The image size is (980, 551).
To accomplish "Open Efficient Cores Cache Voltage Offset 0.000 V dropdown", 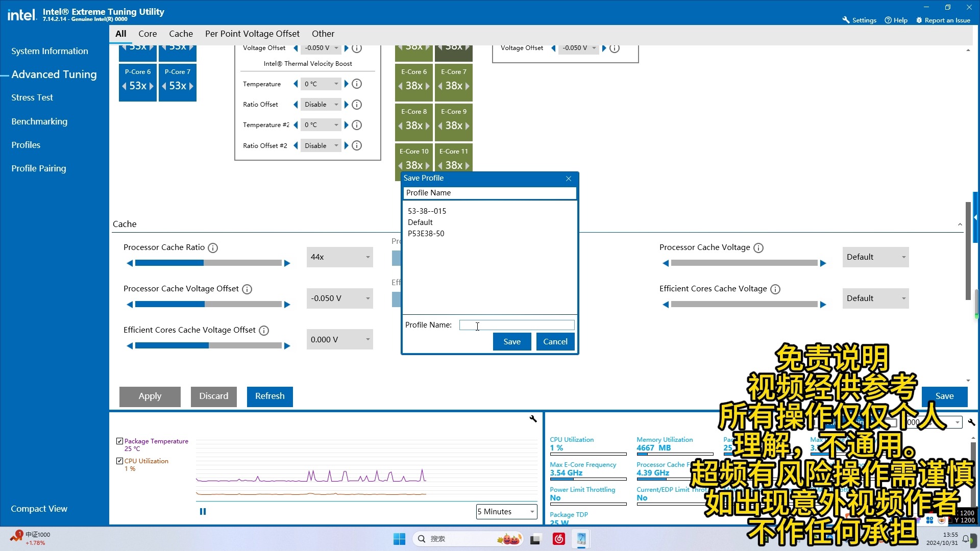I will pyautogui.click(x=340, y=340).
